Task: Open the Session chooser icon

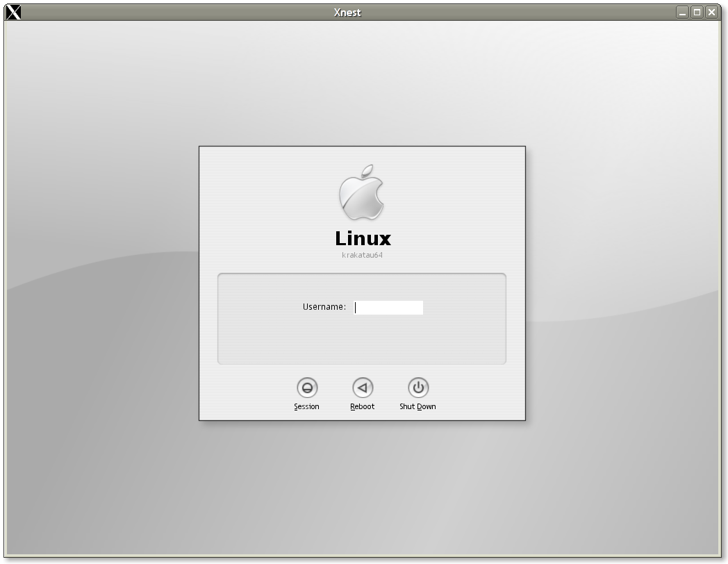Action: coord(307,388)
